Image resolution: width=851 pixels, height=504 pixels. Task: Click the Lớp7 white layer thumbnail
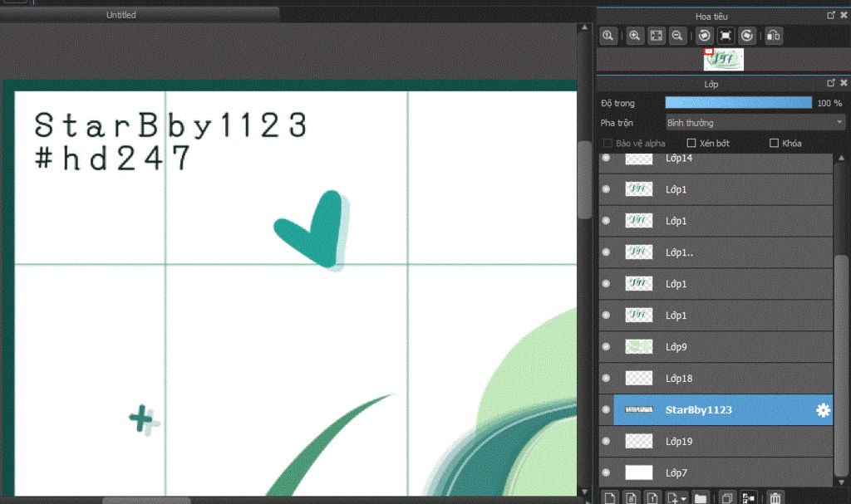pos(639,472)
